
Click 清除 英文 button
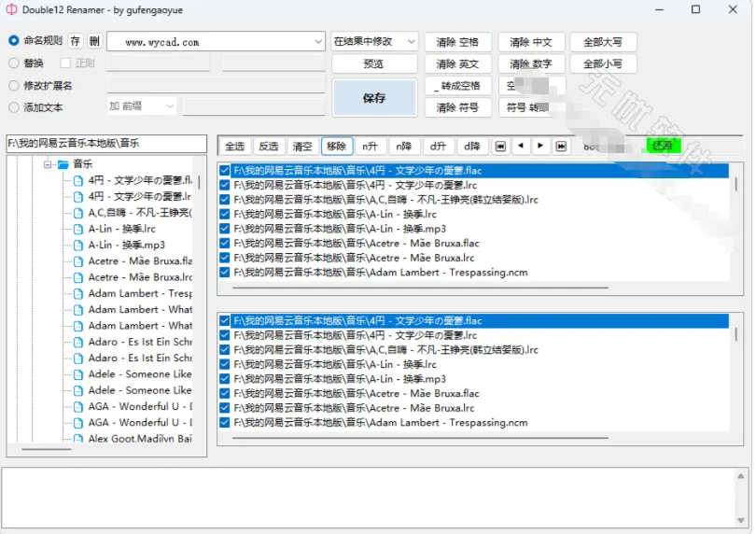click(457, 63)
